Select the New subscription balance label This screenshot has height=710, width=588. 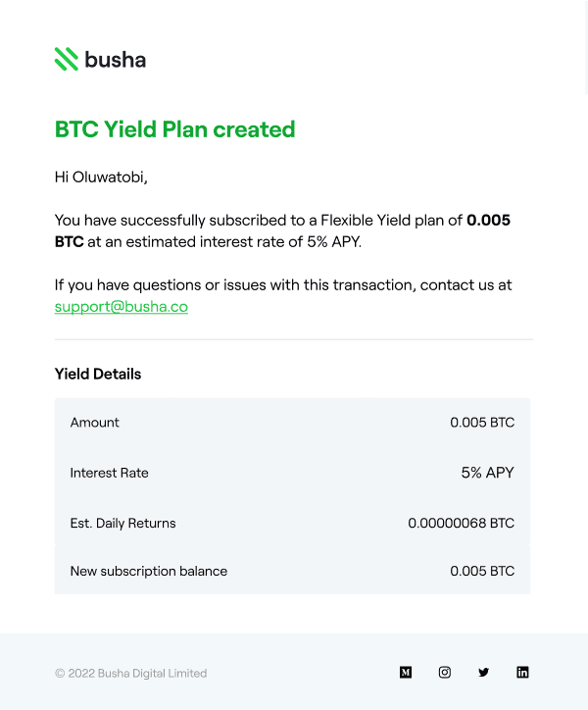[x=149, y=571]
